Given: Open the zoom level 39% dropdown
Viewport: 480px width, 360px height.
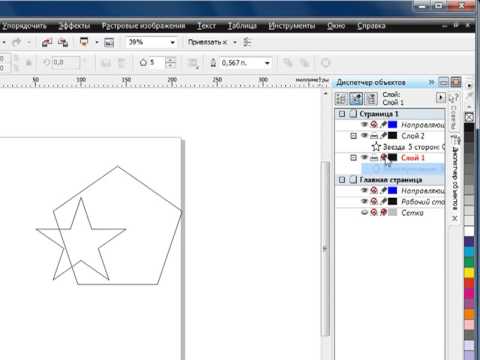Looking at the screenshot, I should 173,42.
